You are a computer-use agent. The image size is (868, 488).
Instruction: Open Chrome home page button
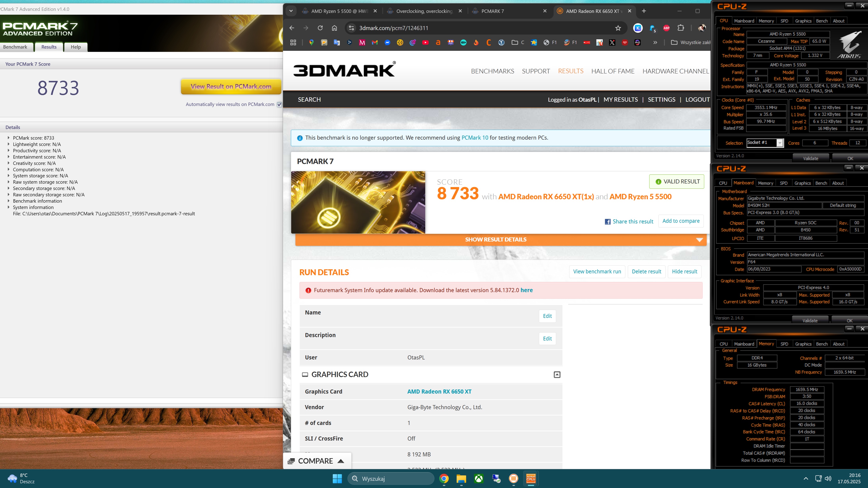pos(334,28)
